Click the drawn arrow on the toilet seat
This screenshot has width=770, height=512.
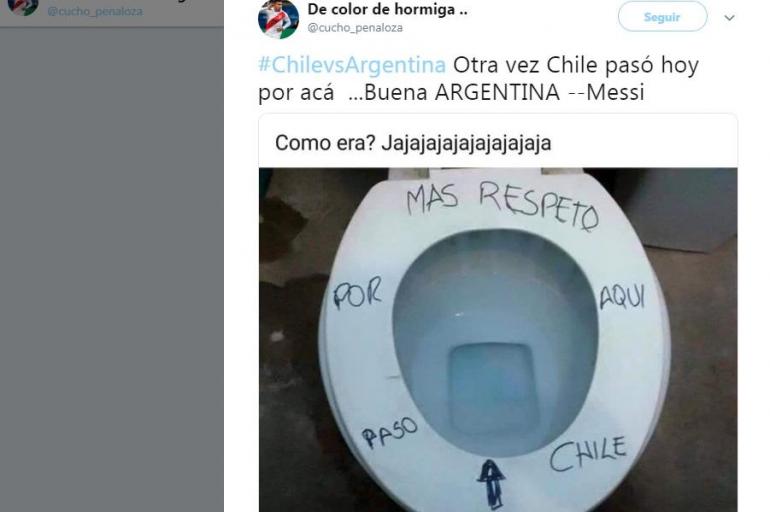click(492, 484)
